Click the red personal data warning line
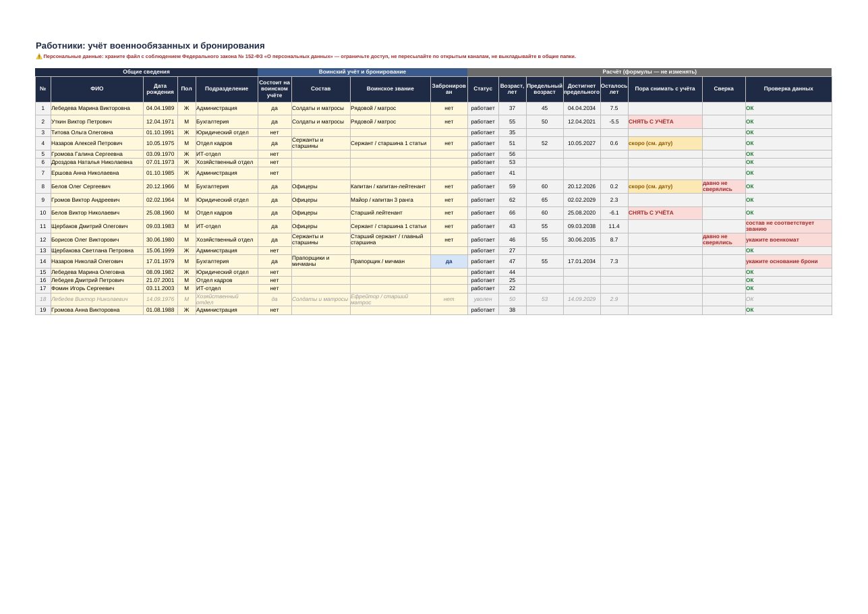 coord(306,57)
